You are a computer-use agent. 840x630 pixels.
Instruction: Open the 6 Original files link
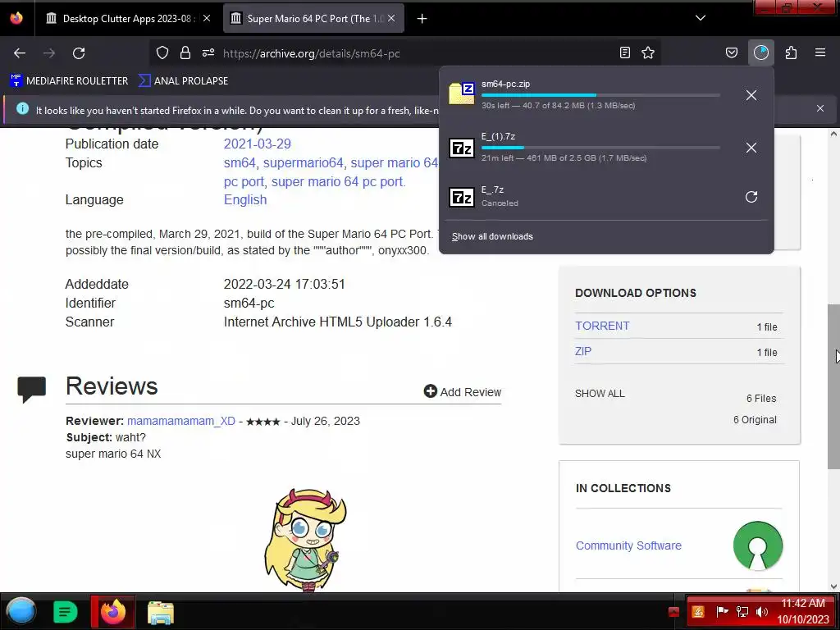pyautogui.click(x=755, y=420)
